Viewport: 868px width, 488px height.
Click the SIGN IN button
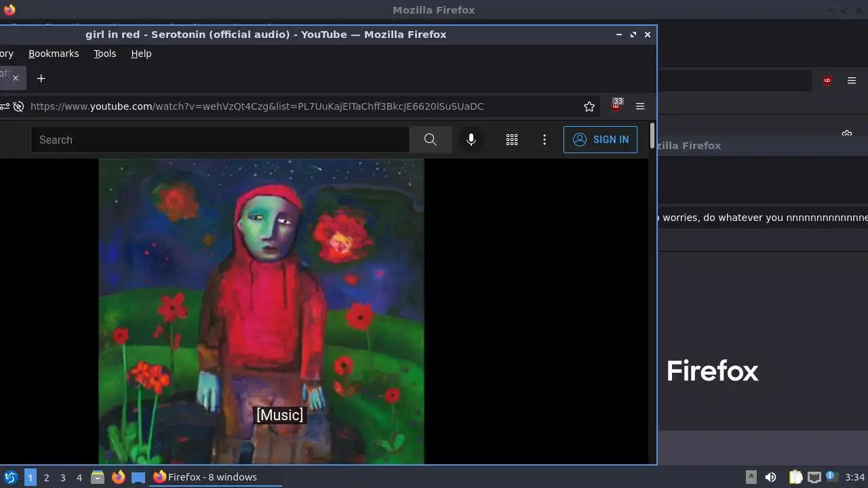point(600,140)
